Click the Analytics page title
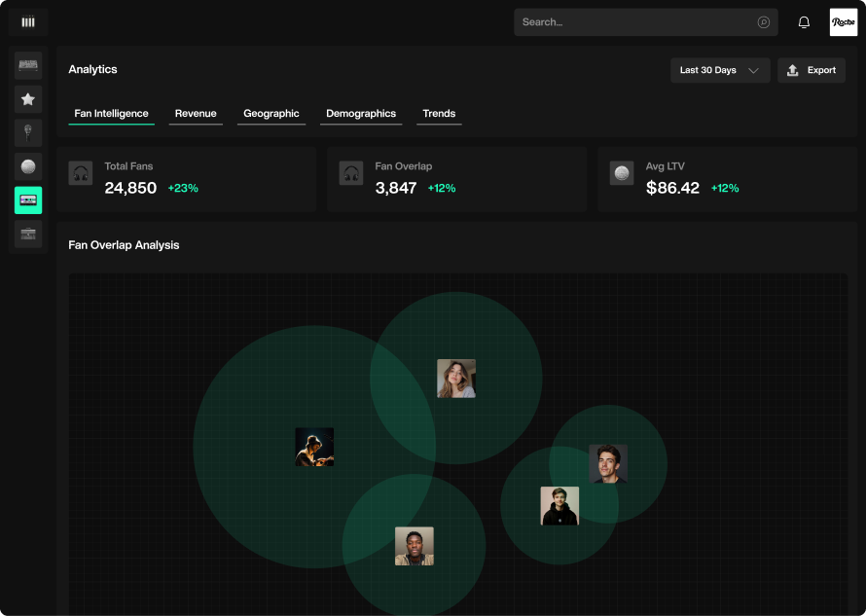866x616 pixels. [92, 70]
